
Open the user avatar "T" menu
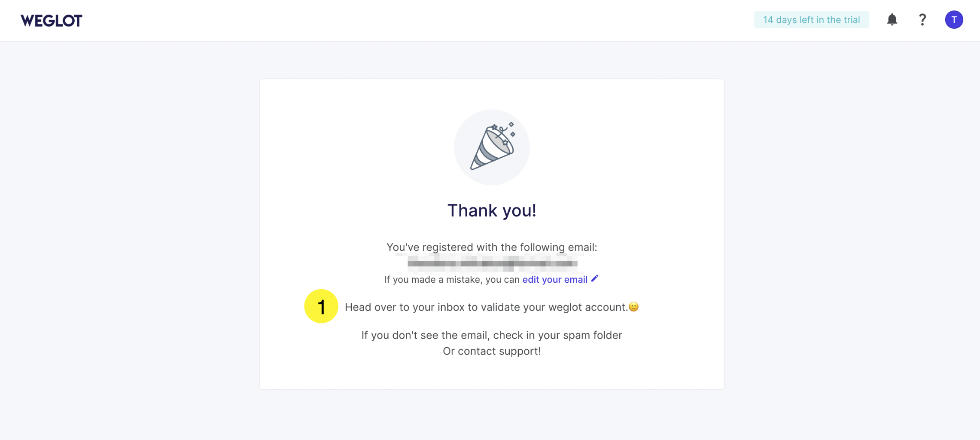click(954, 20)
